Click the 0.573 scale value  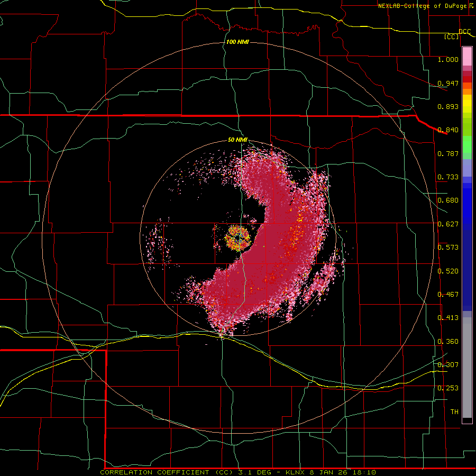click(x=448, y=248)
